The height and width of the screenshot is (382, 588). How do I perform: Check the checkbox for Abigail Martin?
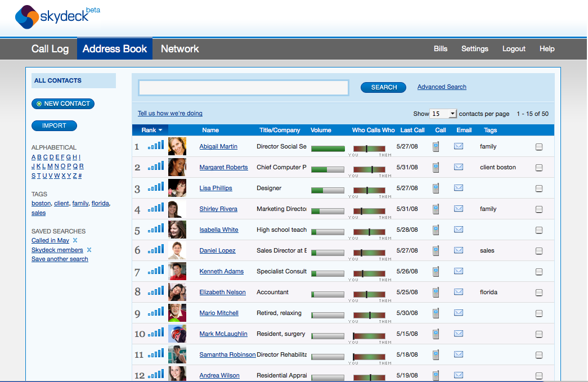539,147
